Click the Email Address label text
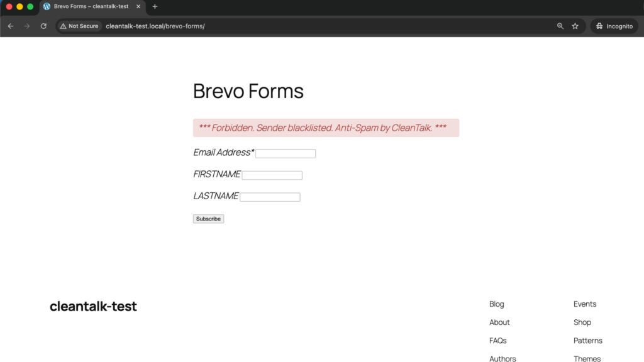Image resolution: width=644 pixels, height=362 pixels. point(223,152)
